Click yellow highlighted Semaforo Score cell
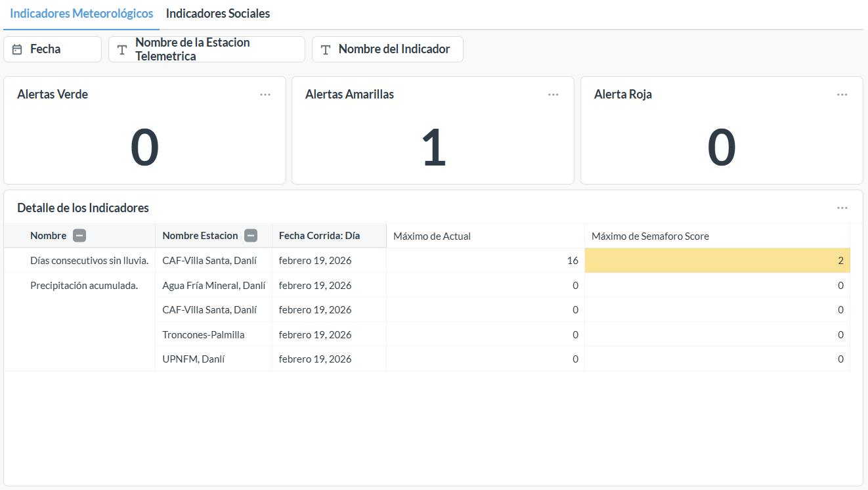This screenshot has height=490, width=868. tap(717, 261)
